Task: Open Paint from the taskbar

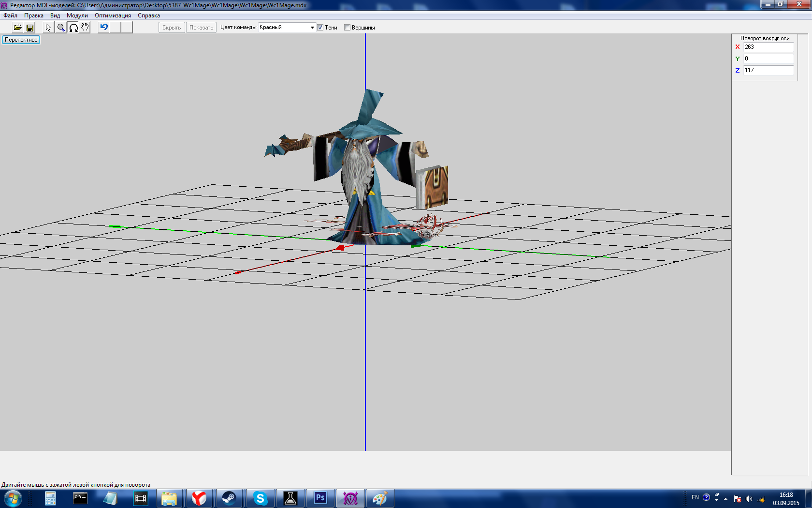Action: tap(380, 498)
